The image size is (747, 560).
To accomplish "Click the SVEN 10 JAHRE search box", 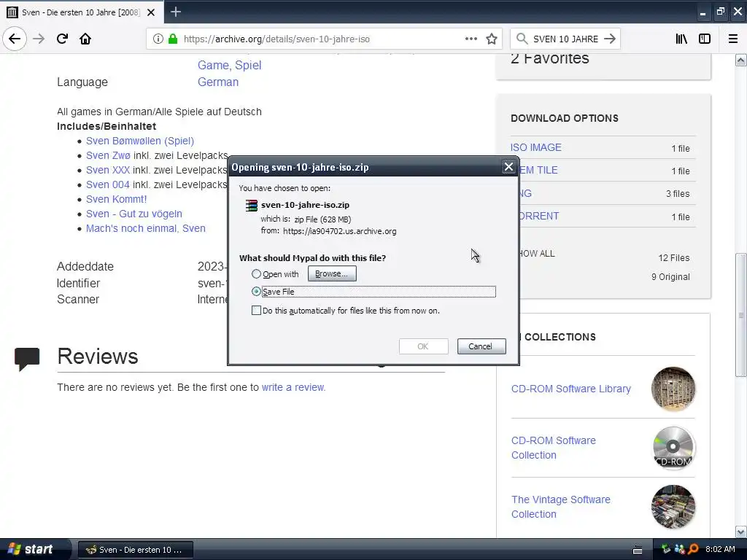I will pos(565,39).
